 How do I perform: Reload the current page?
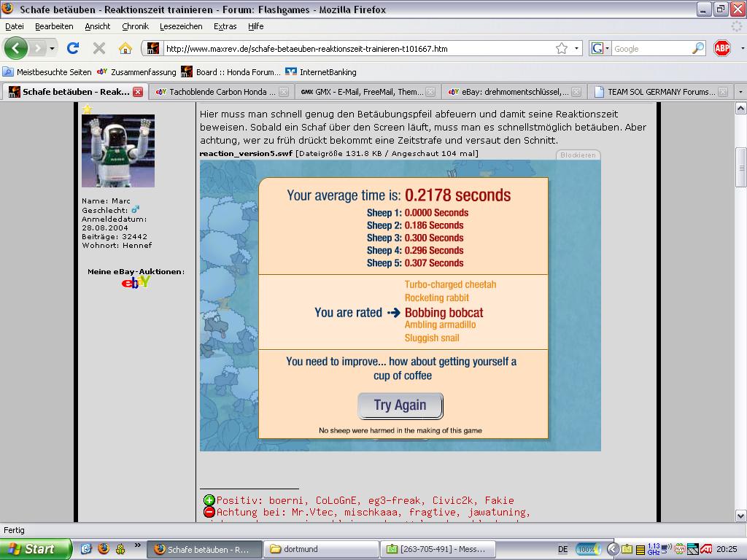click(x=73, y=48)
